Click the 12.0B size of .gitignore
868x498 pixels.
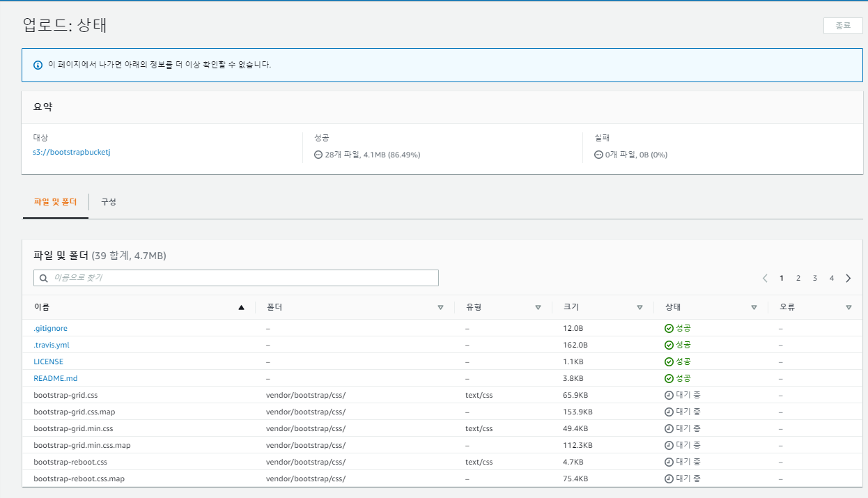click(x=573, y=328)
